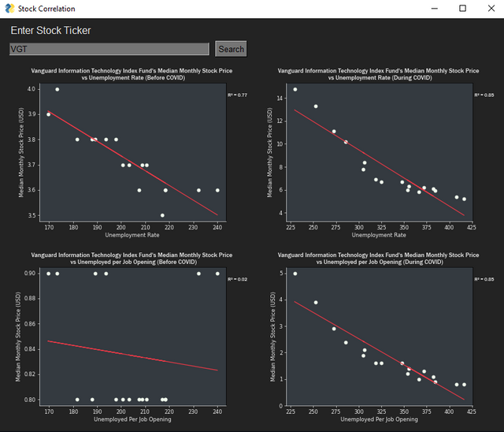The width and height of the screenshot is (504, 432).
Task: Click the 425 x-axis tick on the Unemployment Rate (During COVID) chart
Action: (472, 227)
